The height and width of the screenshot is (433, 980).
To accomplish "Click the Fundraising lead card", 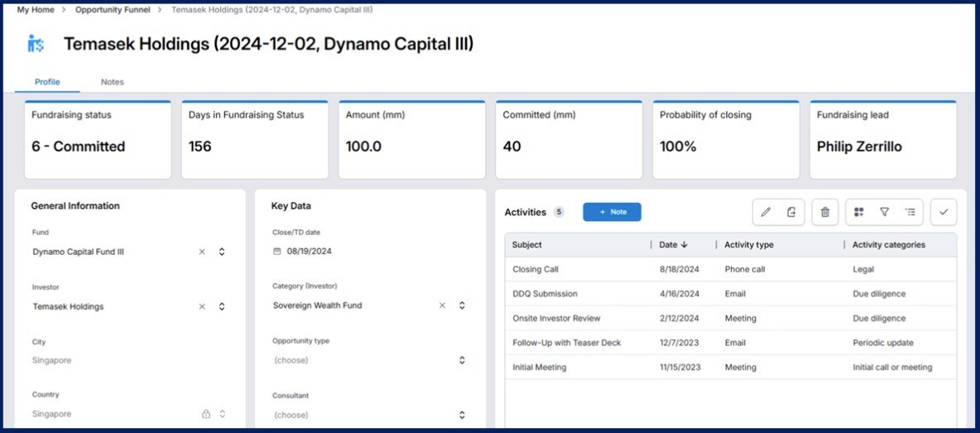I will (x=883, y=140).
